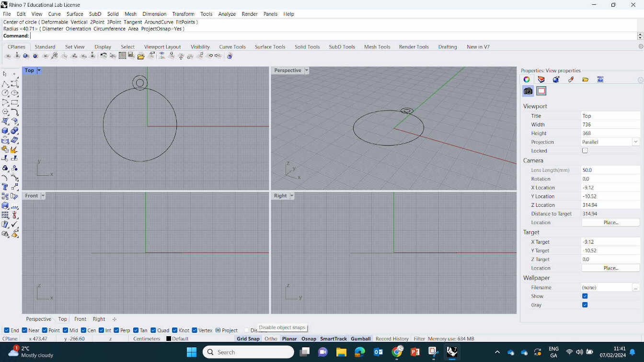Image resolution: width=644 pixels, height=362 pixels.
Task: Select the Rectangle tool in left toolbar
Action: click(14, 102)
